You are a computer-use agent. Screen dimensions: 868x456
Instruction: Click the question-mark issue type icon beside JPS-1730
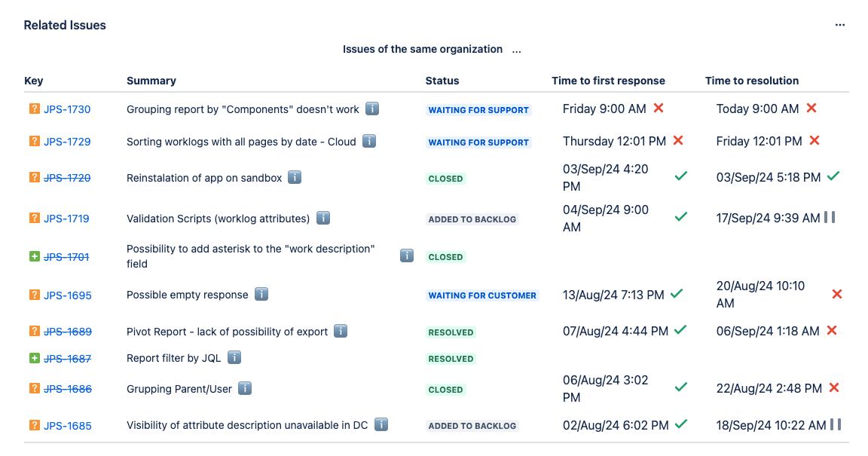tap(34, 109)
